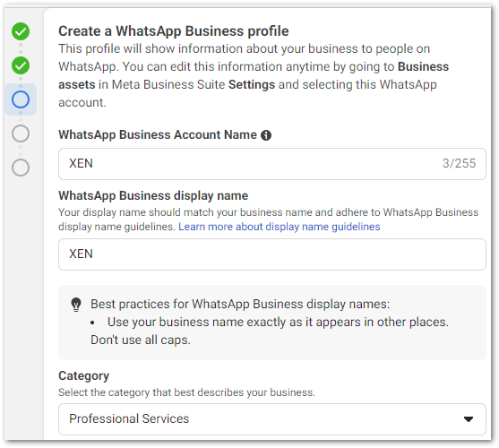Click the Don't use all caps text
499x448 pixels.
point(141,340)
